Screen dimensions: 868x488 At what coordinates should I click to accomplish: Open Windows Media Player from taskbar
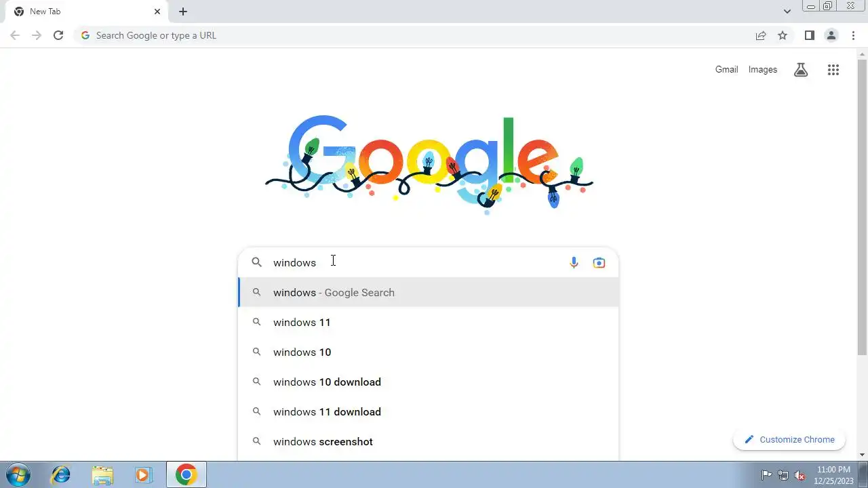pos(143,474)
